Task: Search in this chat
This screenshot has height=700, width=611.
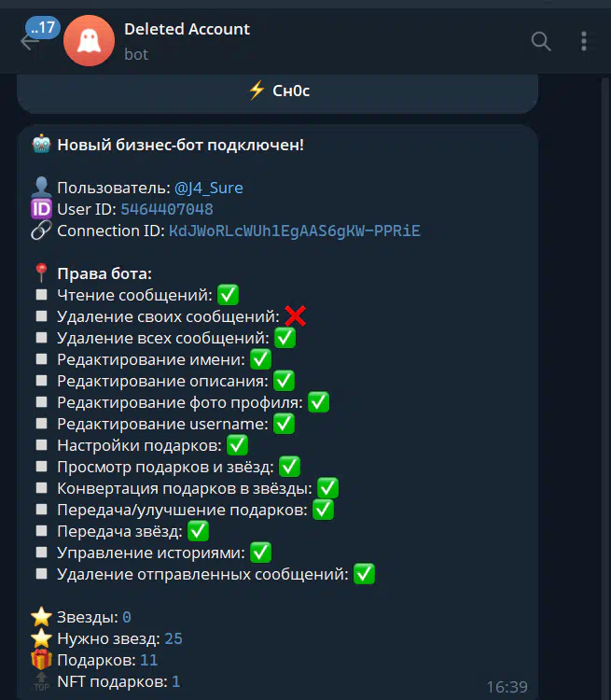Action: pyautogui.click(x=541, y=41)
